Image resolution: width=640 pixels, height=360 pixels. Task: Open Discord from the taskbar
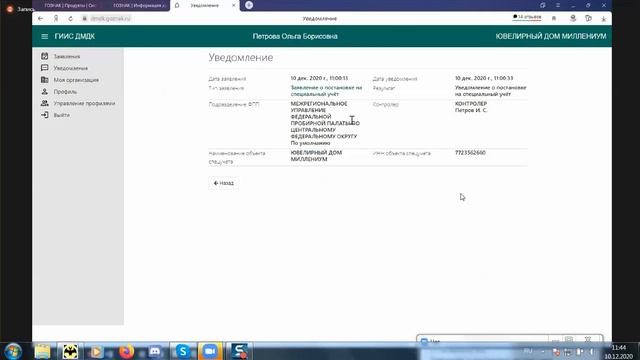[x=155, y=351]
